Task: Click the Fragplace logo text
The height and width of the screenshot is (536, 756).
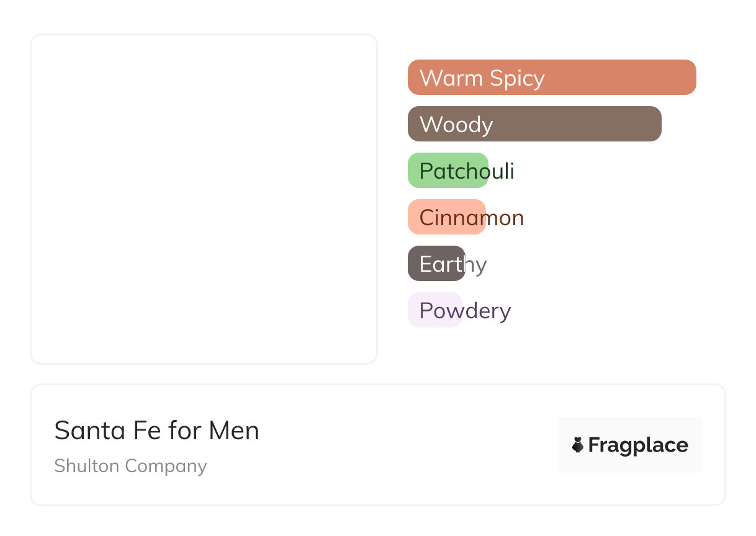Action: tap(638, 445)
